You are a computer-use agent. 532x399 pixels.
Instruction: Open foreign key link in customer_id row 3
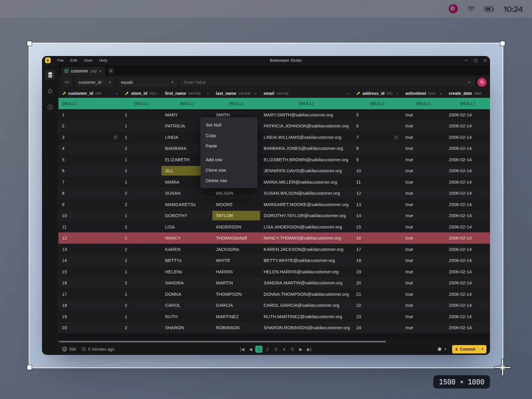[115, 137]
